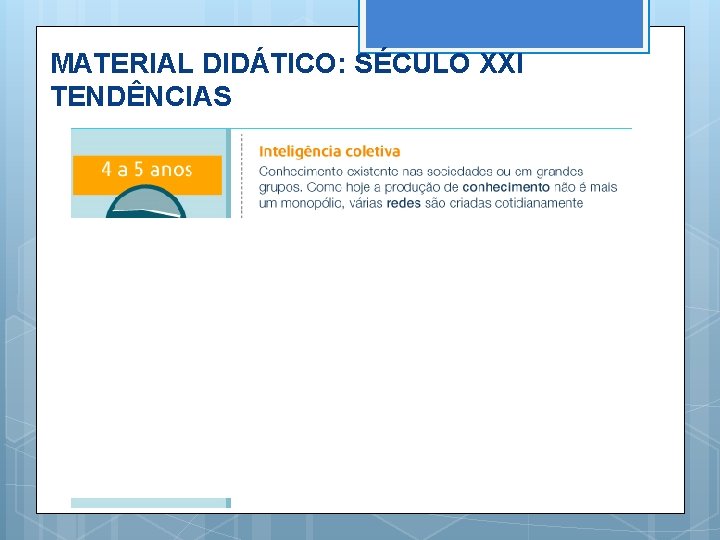The image size is (720, 540).
Task: Click the text line starting 'Conhecimento existente nas sociedades'
Action: coord(421,171)
